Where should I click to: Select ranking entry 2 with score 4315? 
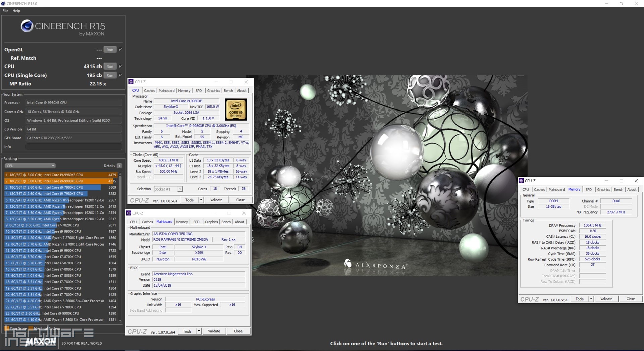[x=61, y=181]
